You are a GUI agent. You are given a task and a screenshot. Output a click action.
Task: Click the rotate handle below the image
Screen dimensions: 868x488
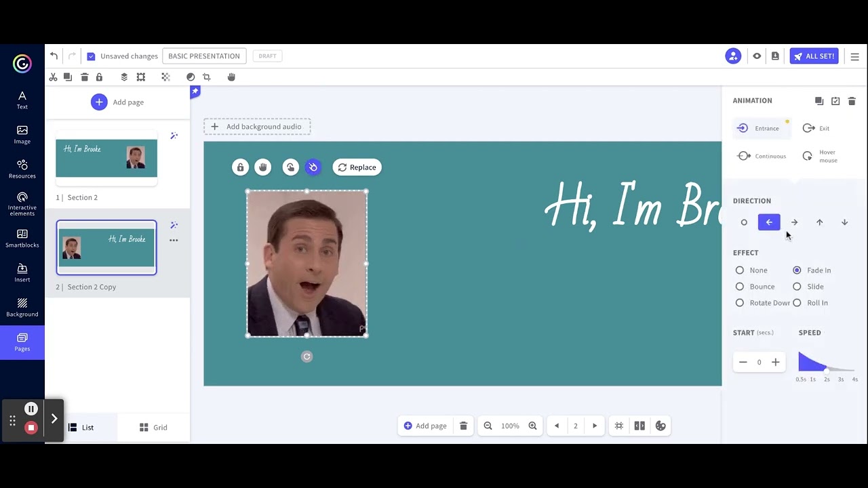coord(307,357)
